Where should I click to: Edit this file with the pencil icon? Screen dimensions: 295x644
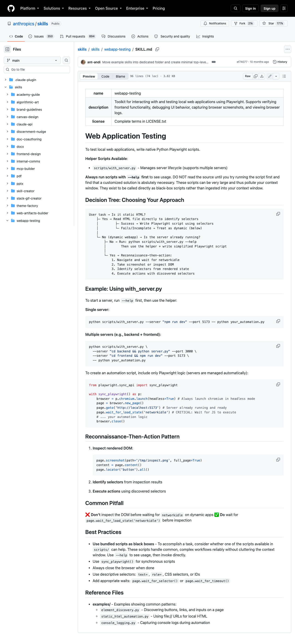(270, 76)
